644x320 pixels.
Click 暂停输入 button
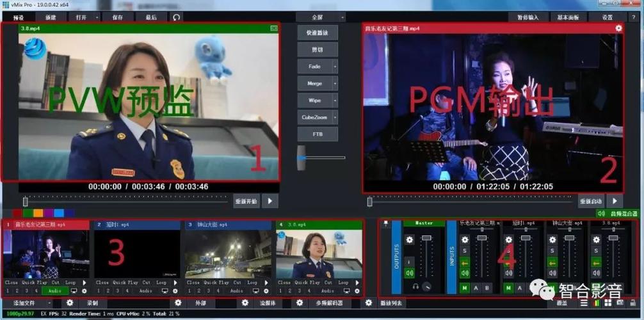click(x=527, y=18)
